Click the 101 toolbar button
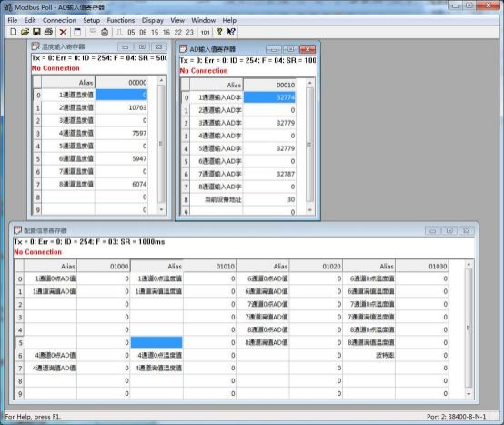This screenshot has width=504, height=425. pos(205,32)
